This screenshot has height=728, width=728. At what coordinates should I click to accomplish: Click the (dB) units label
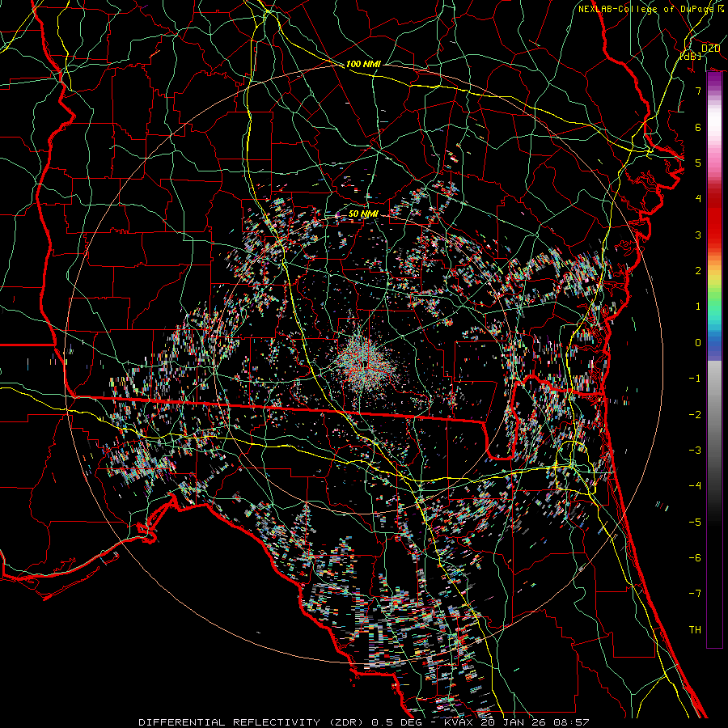pos(690,56)
